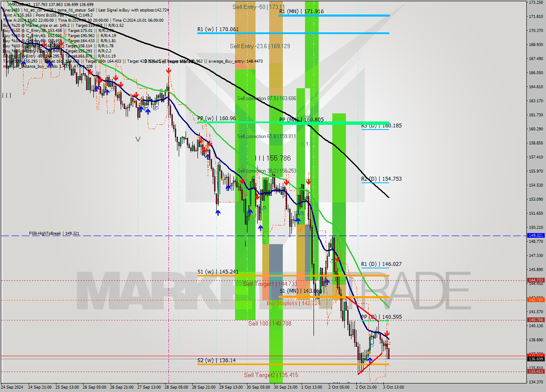Select the R1 (D) 146.027 label
This screenshot has width=546, height=392.
[381, 264]
